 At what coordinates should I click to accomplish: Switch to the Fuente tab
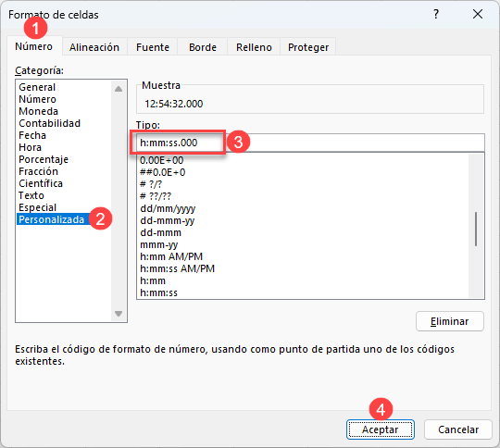click(153, 47)
